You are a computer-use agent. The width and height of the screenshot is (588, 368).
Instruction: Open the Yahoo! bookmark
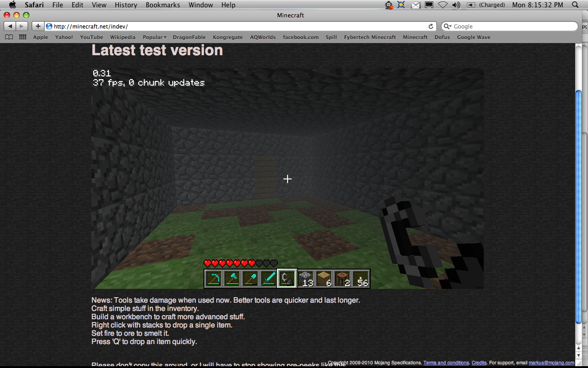[x=64, y=37]
